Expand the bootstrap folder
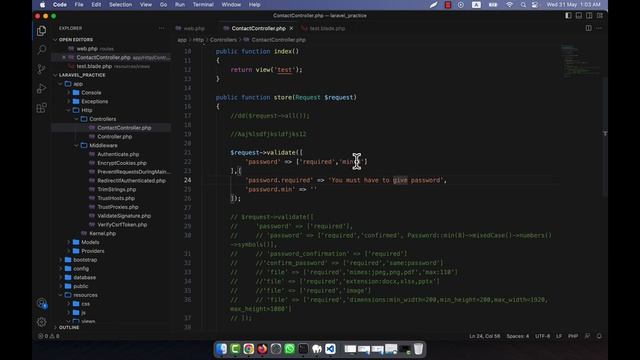Viewport: 640px width, 360px height. 85,260
